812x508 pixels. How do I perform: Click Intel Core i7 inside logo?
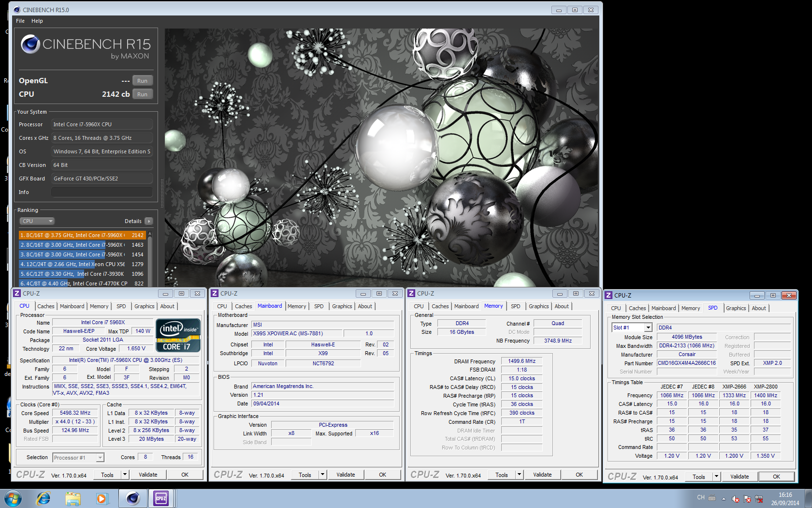pyautogui.click(x=178, y=335)
